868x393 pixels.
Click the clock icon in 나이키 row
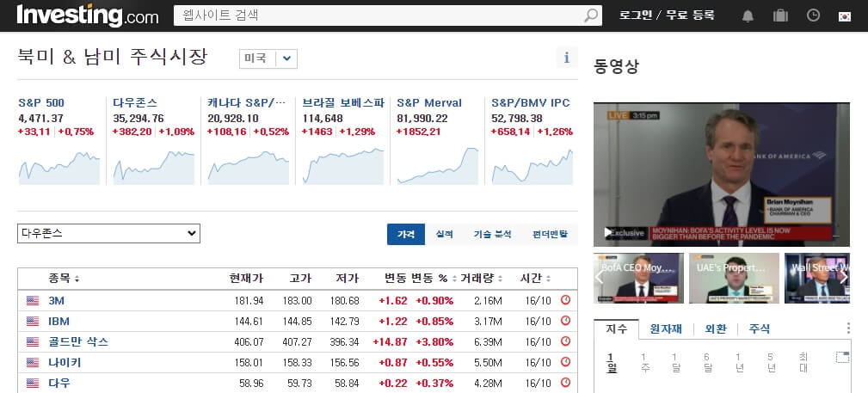565,362
